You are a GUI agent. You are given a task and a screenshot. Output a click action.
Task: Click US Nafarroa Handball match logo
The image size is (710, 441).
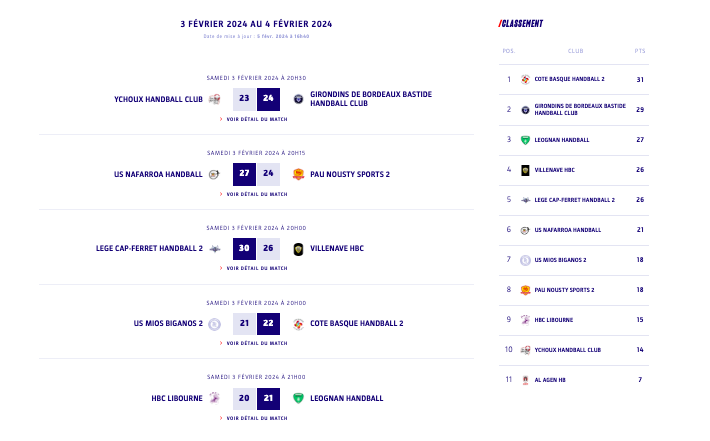(214, 174)
